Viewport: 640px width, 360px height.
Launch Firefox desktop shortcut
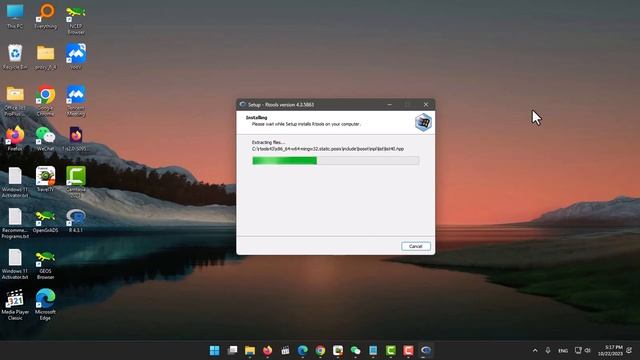click(15, 139)
